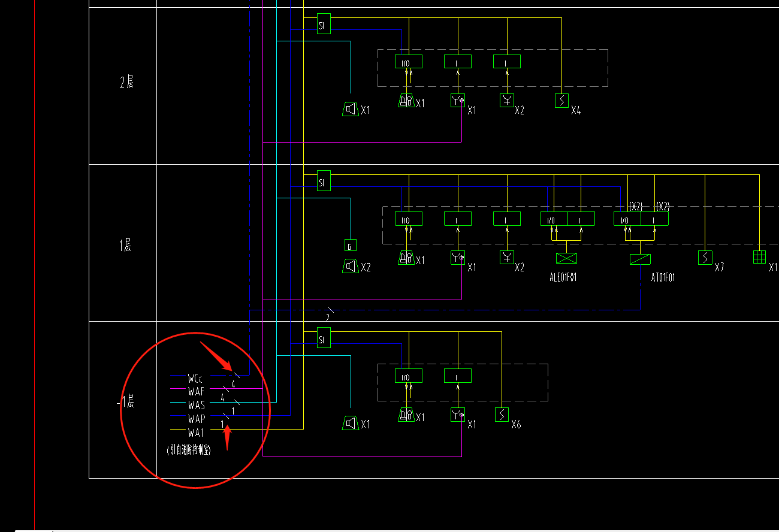Click the WAP cable label
This screenshot has width=779, height=532.
click(196, 419)
